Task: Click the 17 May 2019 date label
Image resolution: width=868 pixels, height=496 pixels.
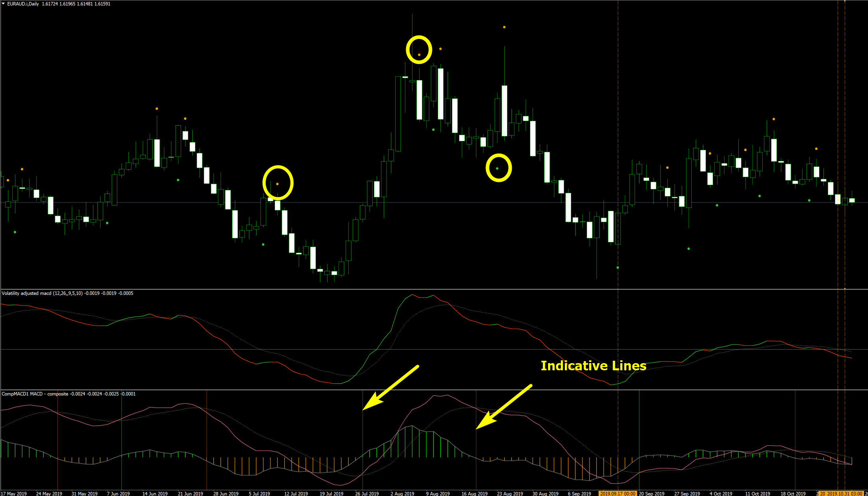Action: coord(14,494)
